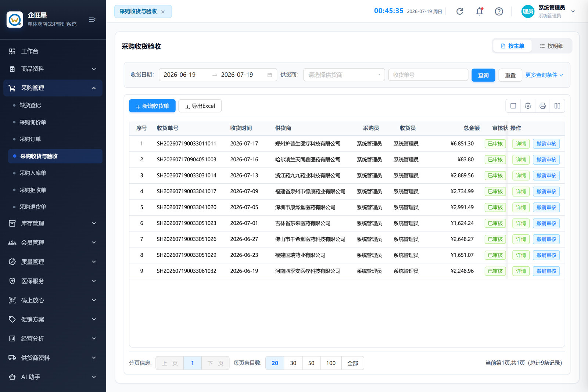Click the 商品资料 menu icon
This screenshot has height=392, width=588.
tap(12, 69)
